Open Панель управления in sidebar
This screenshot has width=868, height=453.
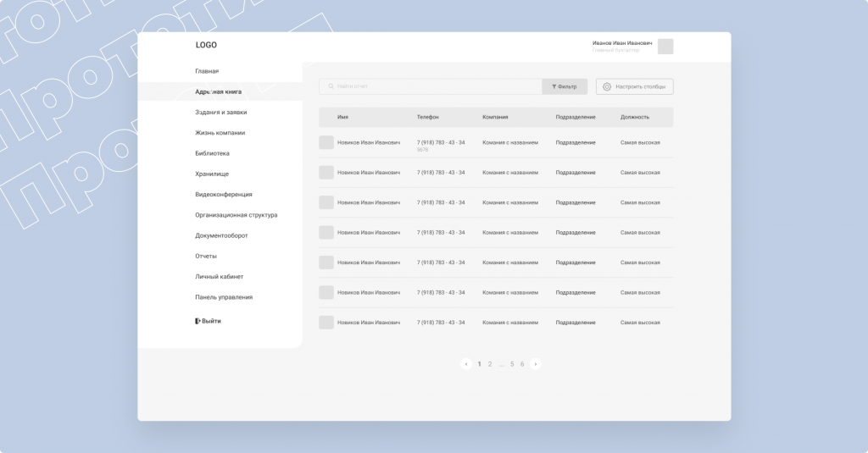(224, 297)
